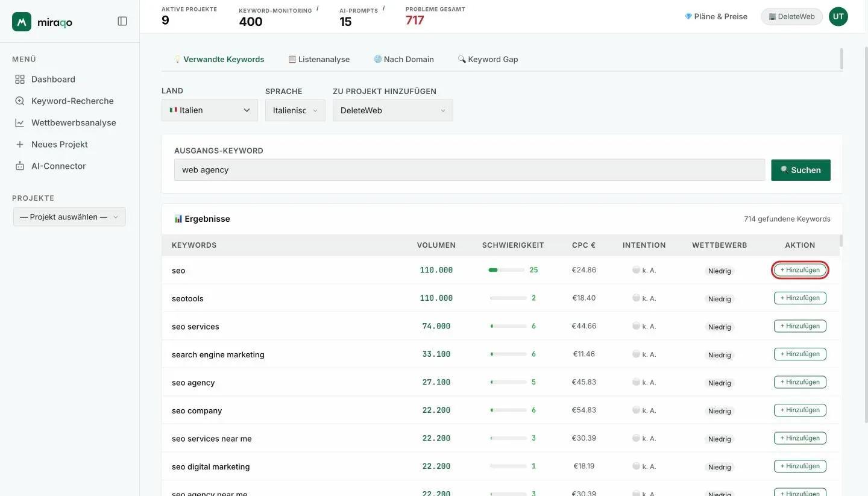
Task: Click the Wettbewerb column header
Action: click(x=720, y=245)
